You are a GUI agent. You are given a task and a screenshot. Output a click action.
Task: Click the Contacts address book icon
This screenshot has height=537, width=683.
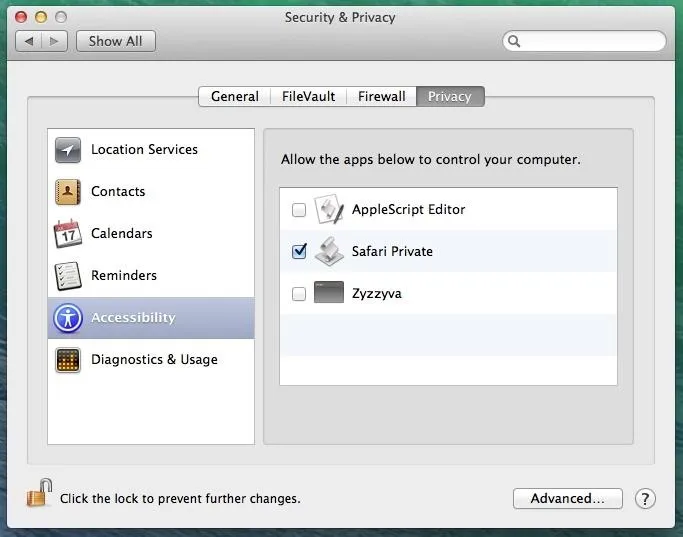[x=68, y=192]
